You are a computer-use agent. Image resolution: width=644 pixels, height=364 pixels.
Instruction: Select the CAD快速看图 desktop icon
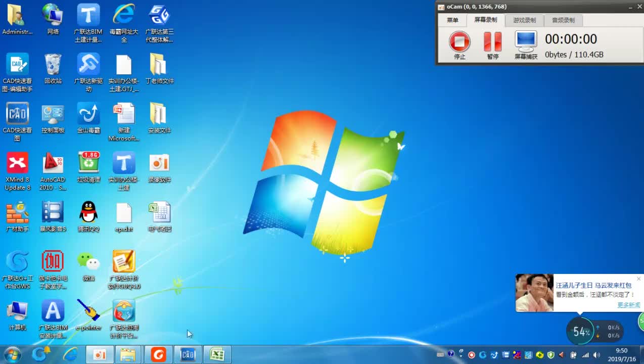point(17,121)
